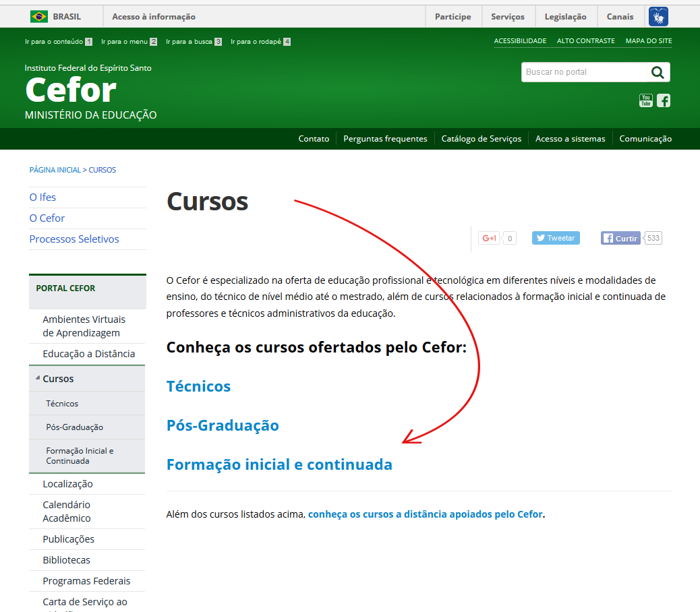
Task: Click the 533 likes counter
Action: pos(653,238)
